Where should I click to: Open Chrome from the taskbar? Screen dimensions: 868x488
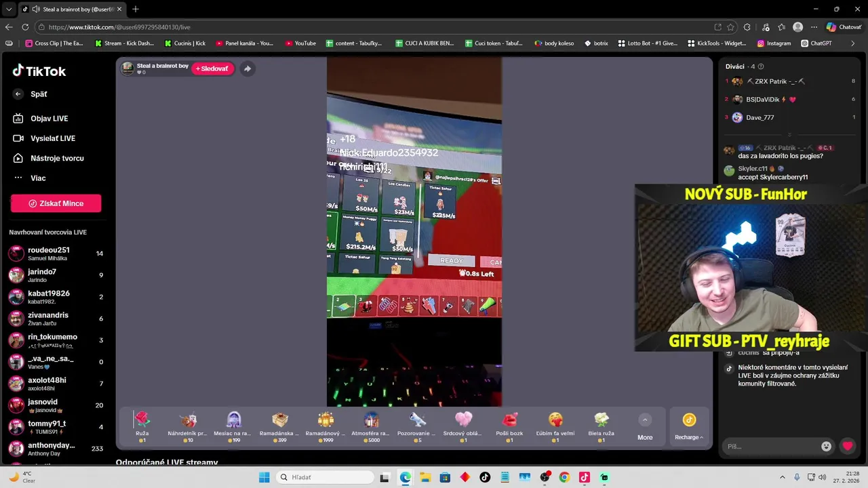pyautogui.click(x=564, y=477)
